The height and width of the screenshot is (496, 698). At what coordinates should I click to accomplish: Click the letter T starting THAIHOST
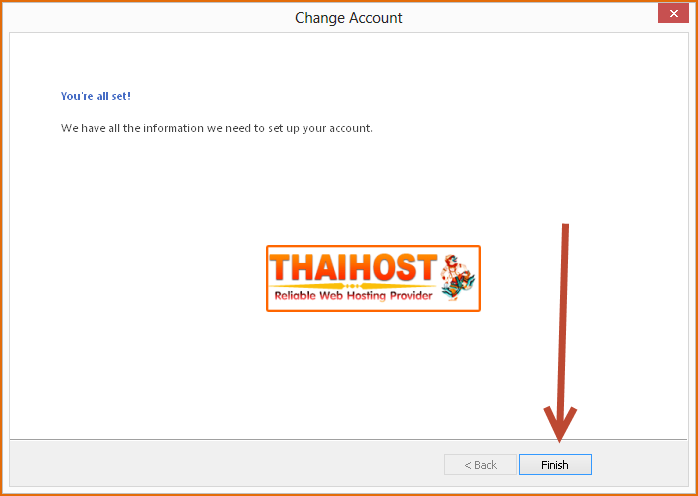pyautogui.click(x=280, y=268)
